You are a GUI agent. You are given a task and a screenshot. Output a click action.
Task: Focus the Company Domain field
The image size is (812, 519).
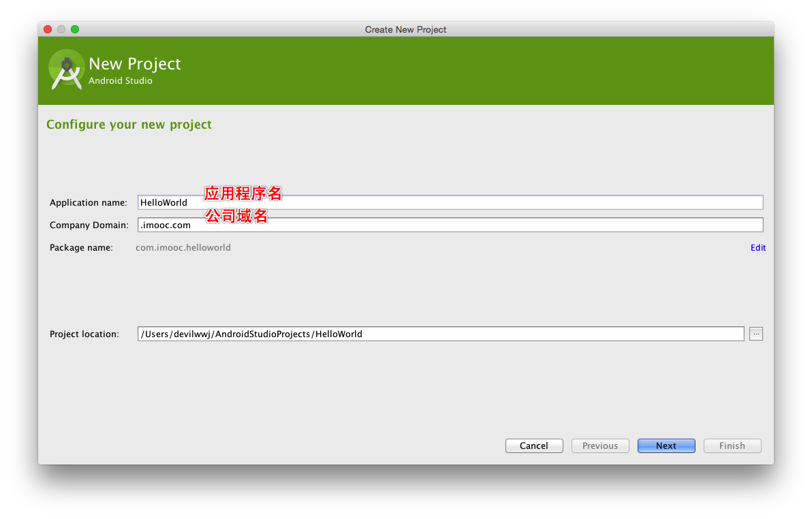pyautogui.click(x=450, y=225)
